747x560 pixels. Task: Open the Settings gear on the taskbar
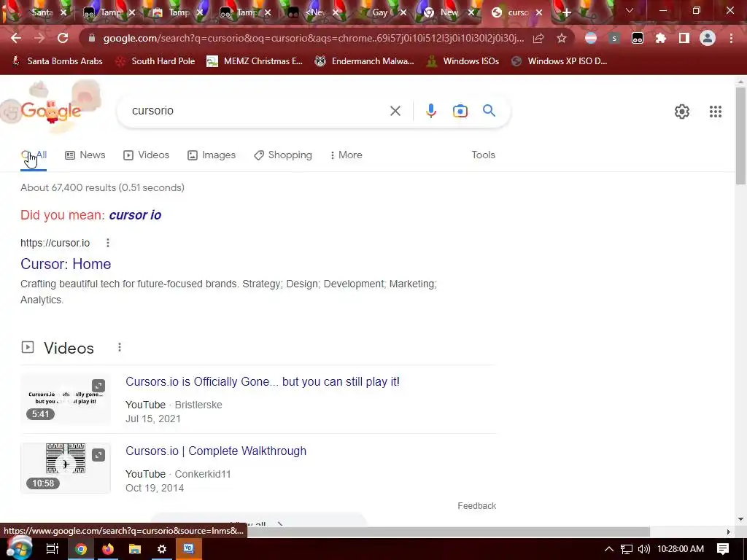click(x=162, y=549)
